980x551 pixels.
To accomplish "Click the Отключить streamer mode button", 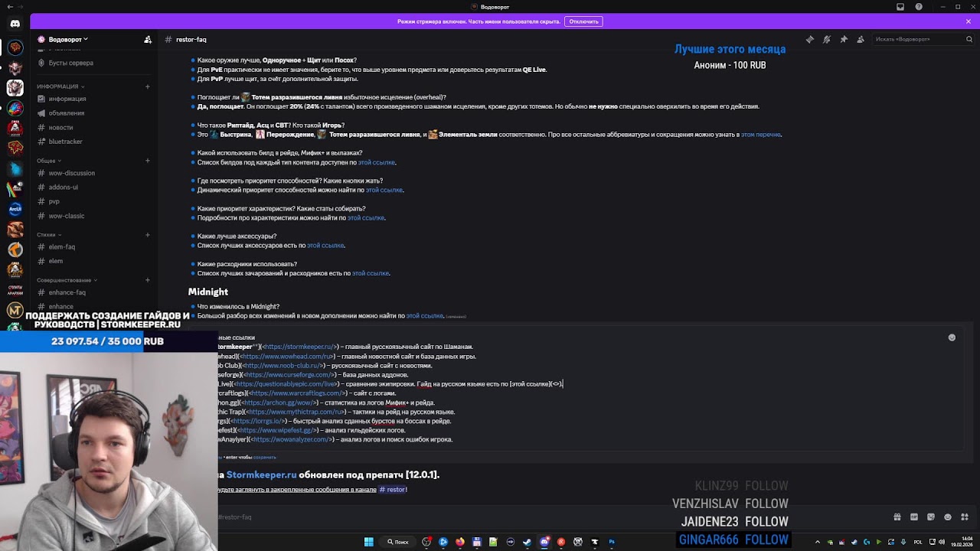I will (583, 21).
